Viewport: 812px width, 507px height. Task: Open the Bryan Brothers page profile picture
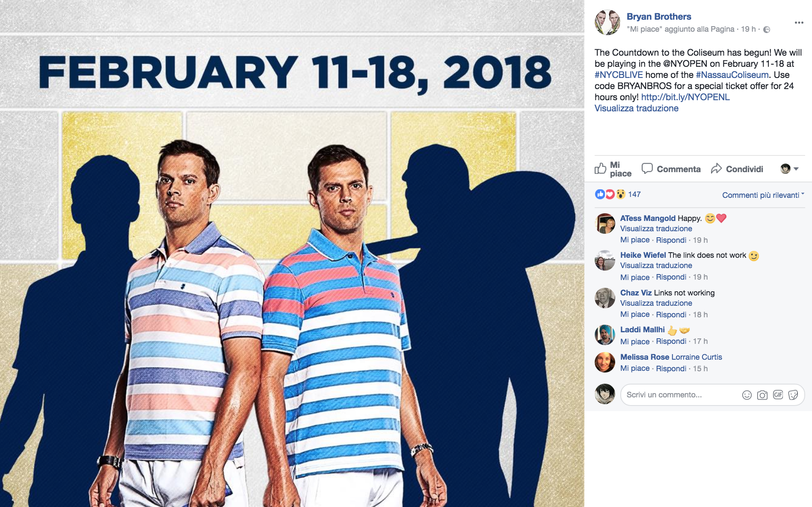(x=607, y=22)
